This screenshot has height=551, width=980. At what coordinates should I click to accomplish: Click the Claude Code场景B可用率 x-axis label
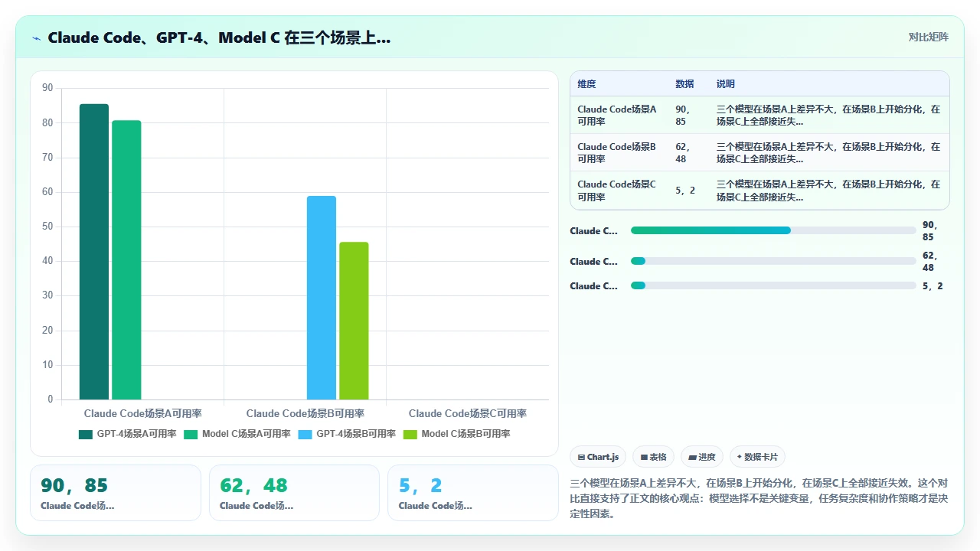pyautogui.click(x=305, y=413)
